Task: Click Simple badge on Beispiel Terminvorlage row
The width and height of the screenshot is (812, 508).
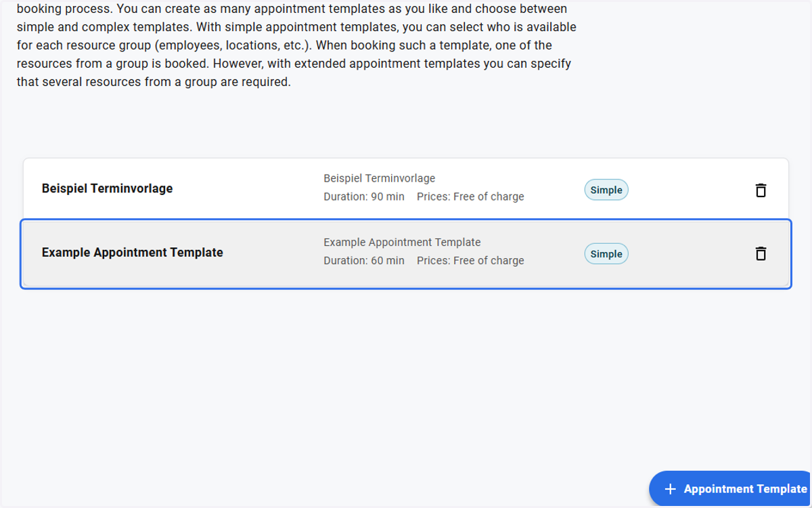Action: pyautogui.click(x=606, y=190)
